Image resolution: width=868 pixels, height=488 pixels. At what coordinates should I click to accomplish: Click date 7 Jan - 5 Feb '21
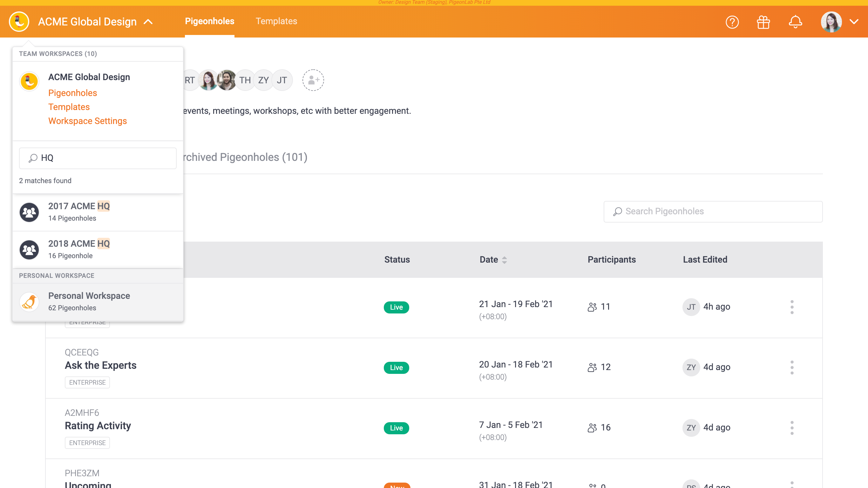point(511,425)
